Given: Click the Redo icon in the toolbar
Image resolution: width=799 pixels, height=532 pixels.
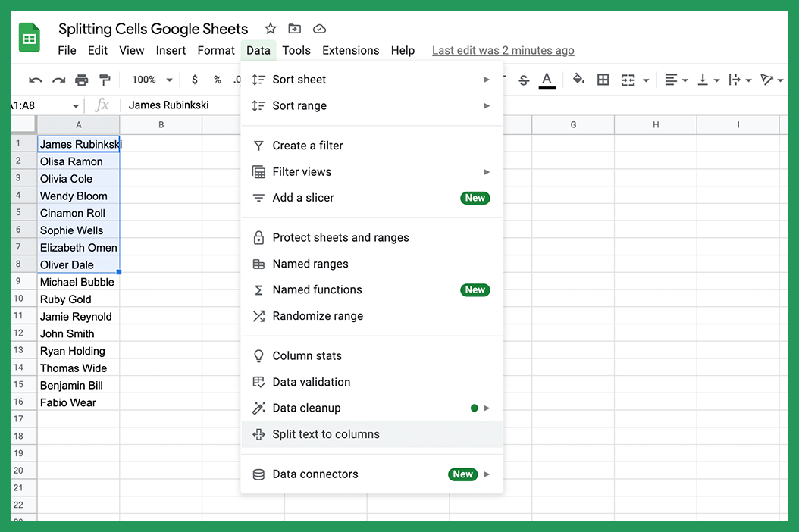Looking at the screenshot, I should (x=58, y=79).
